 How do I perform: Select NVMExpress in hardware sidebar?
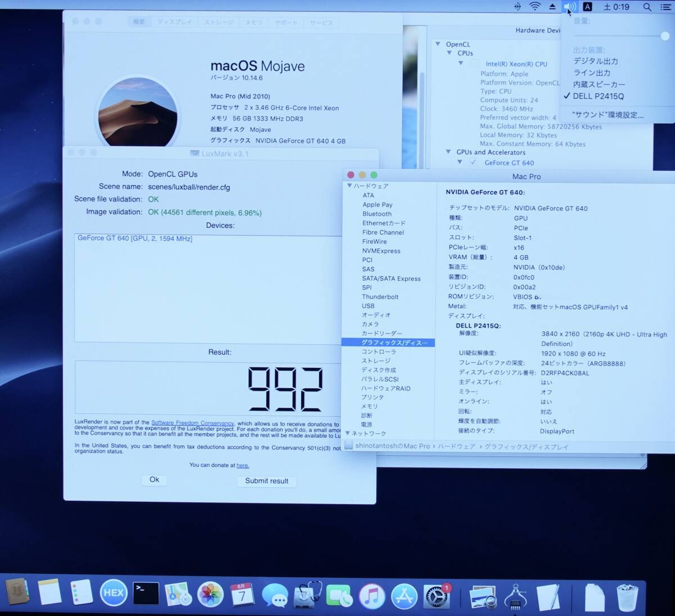coord(381,251)
